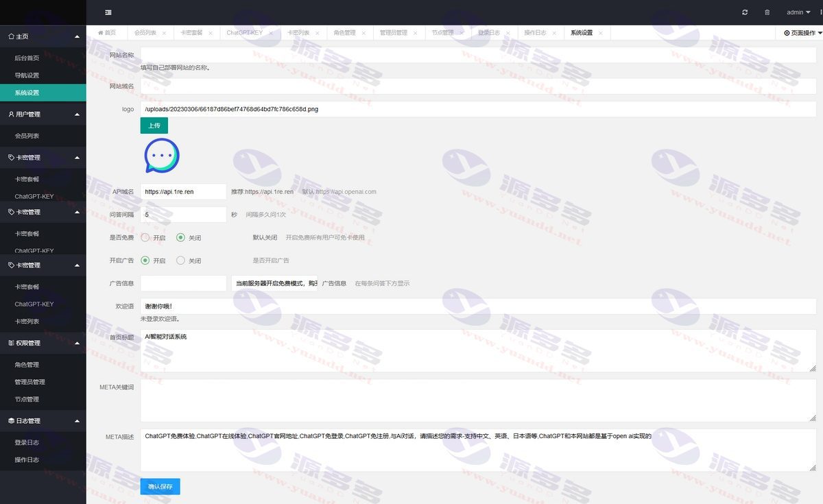Screen dimensions: 823x504
Task: Open the admin user dropdown
Action: coord(797,12)
